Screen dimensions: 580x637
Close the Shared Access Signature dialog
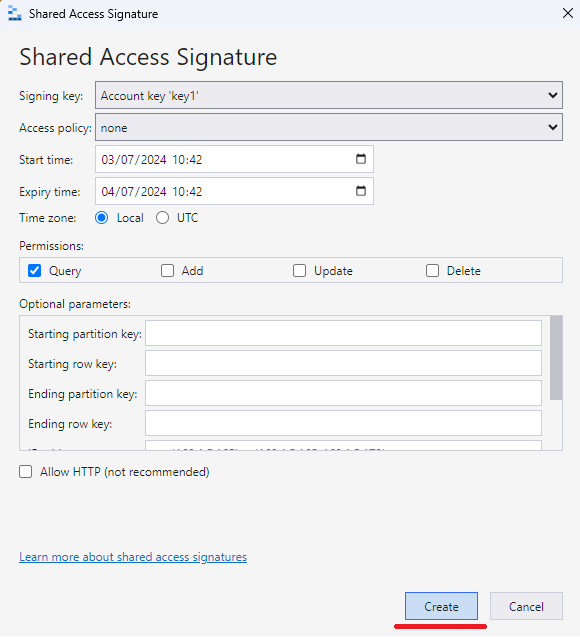coord(568,13)
